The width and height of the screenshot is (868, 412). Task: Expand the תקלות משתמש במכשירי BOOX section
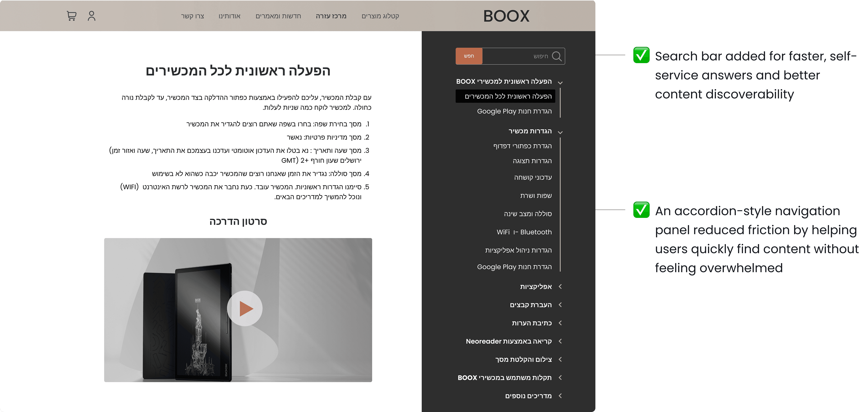(x=509, y=378)
